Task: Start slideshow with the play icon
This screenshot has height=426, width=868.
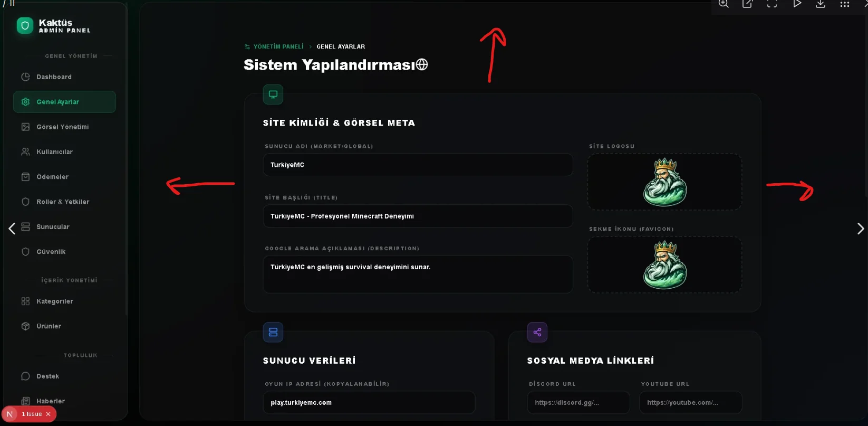Action: (x=797, y=4)
